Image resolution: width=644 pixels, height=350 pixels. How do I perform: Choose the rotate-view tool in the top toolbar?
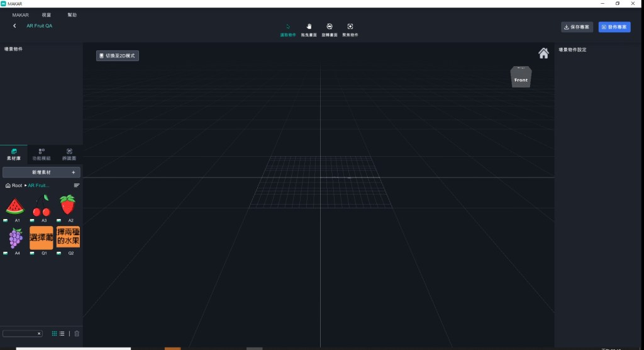[x=330, y=30]
